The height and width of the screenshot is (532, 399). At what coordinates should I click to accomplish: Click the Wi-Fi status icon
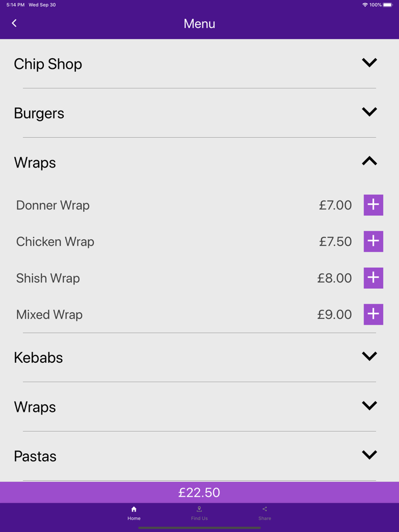pos(365,5)
